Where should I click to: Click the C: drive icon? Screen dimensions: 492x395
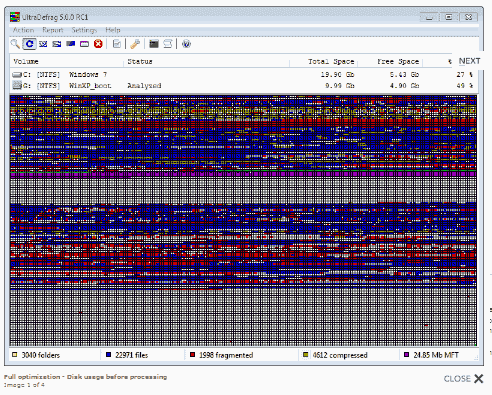[x=17, y=74]
